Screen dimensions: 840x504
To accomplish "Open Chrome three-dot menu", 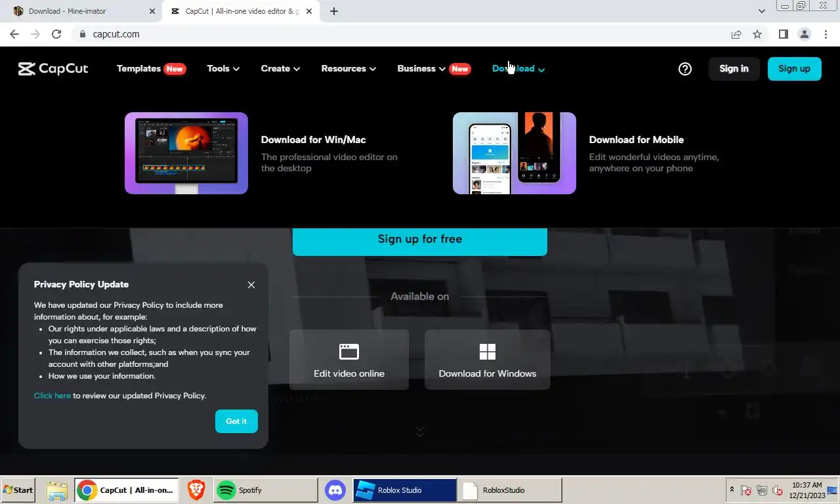I will pyautogui.click(x=826, y=34).
